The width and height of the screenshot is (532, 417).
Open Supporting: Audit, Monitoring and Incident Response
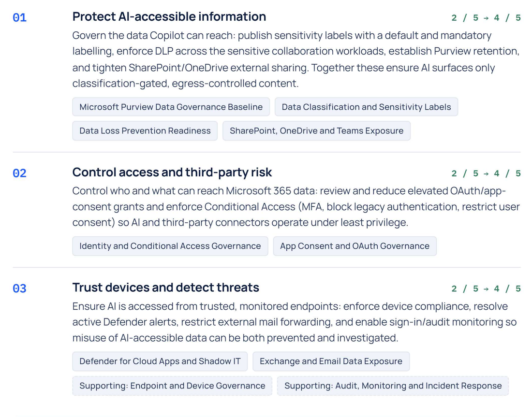pyautogui.click(x=393, y=386)
